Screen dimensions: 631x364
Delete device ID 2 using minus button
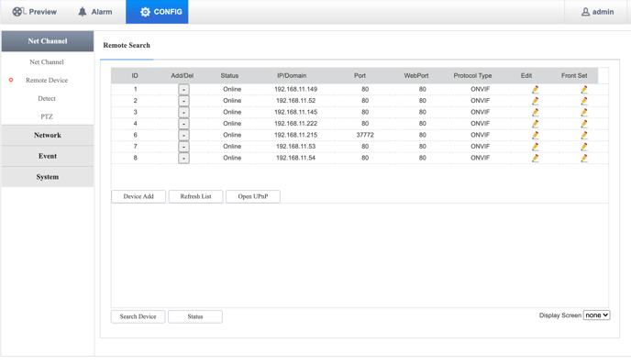(x=183, y=101)
